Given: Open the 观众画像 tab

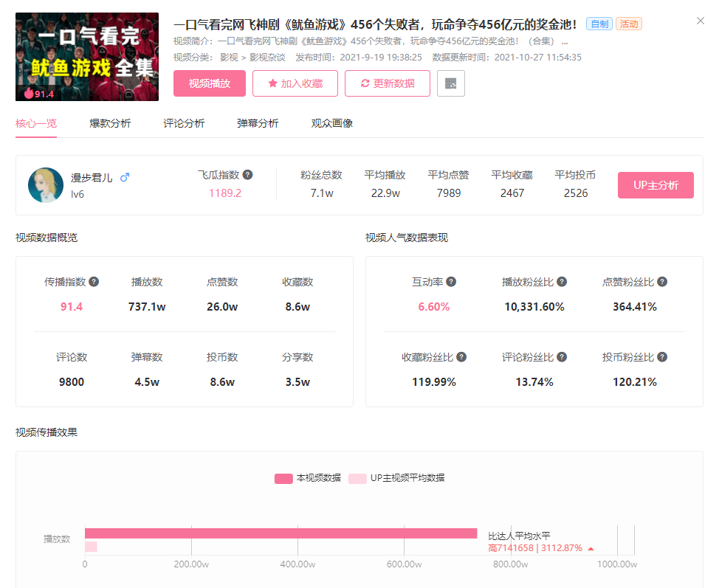Looking at the screenshot, I should point(334,123).
